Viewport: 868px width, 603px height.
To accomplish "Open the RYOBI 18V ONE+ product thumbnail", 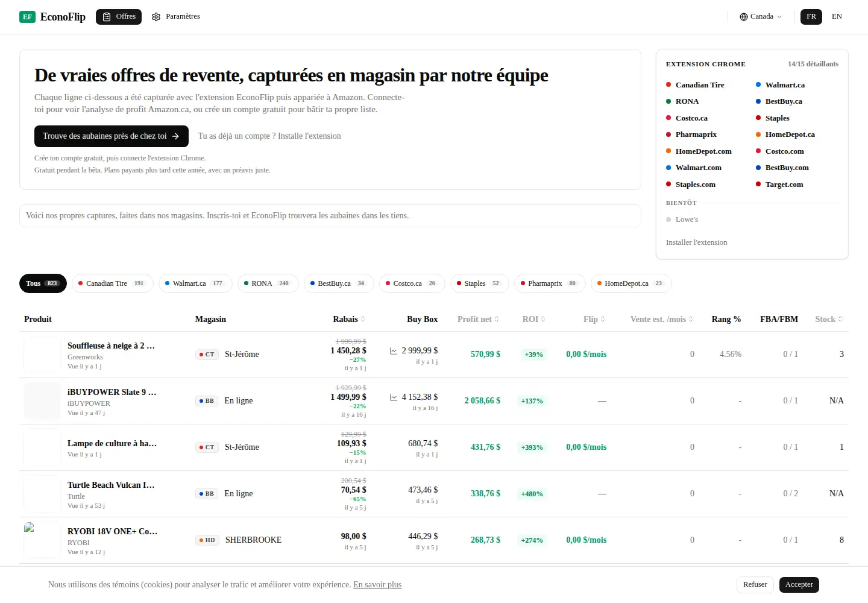I will [42, 540].
